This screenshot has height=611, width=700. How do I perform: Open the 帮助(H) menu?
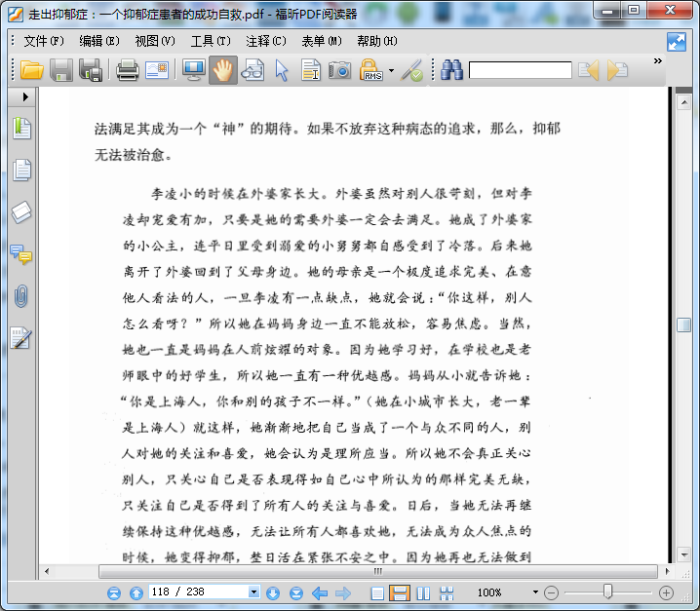(x=377, y=41)
